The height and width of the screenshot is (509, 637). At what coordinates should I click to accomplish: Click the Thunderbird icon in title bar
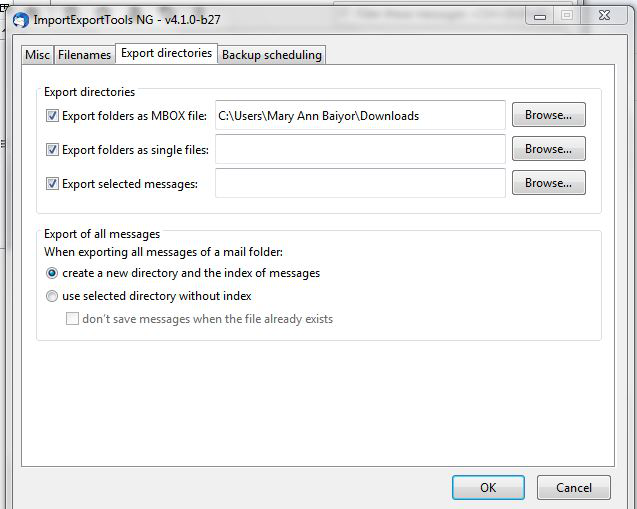tap(20, 19)
